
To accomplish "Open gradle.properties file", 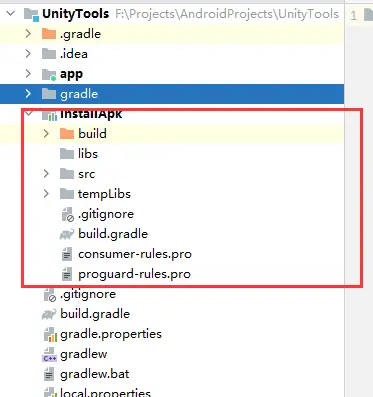I will 111,334.
